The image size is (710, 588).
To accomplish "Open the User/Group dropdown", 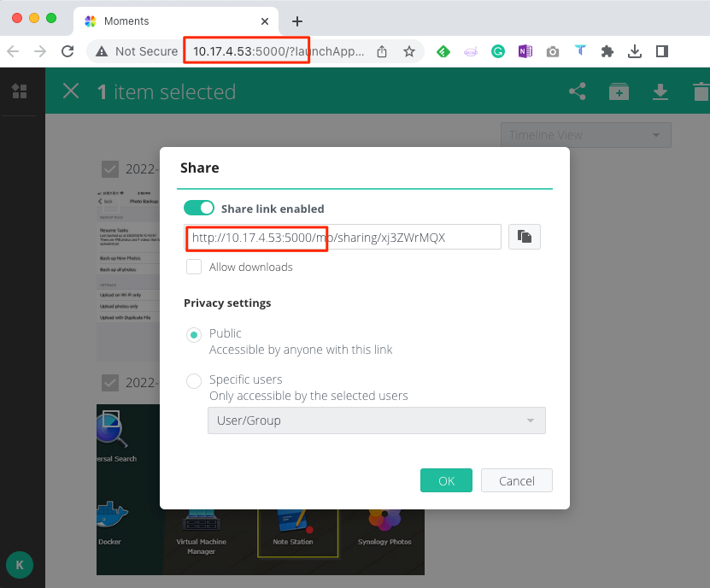I will tap(376, 420).
